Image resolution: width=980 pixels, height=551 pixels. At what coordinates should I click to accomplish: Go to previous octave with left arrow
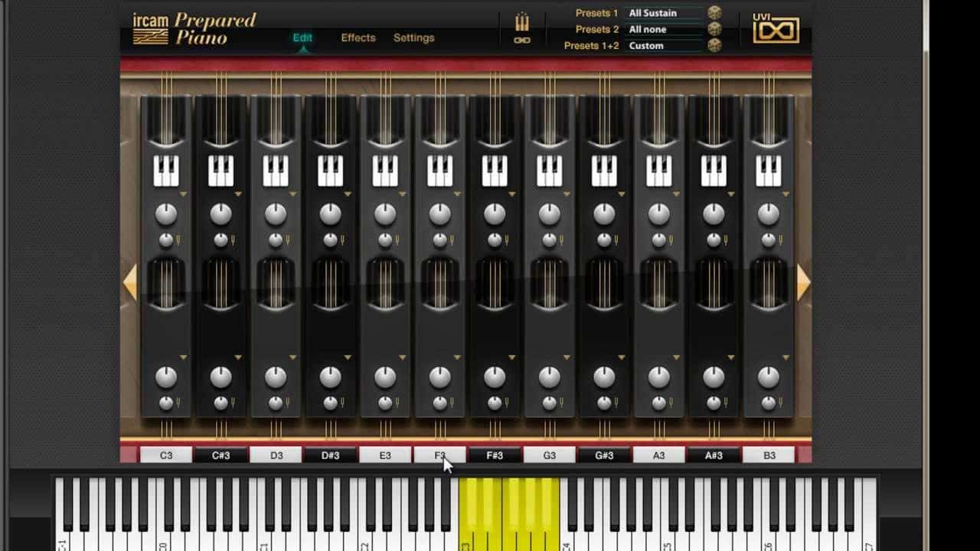[x=130, y=282]
